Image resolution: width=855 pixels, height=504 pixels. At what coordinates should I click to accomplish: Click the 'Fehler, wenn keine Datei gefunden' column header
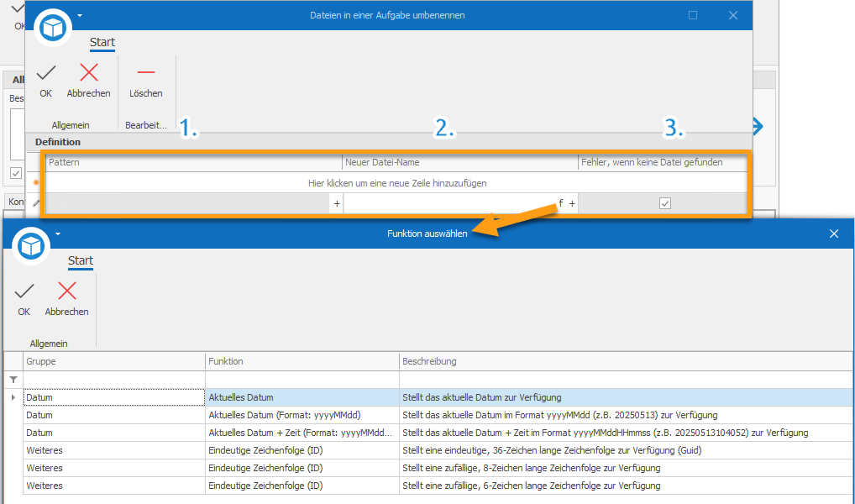tap(663, 162)
